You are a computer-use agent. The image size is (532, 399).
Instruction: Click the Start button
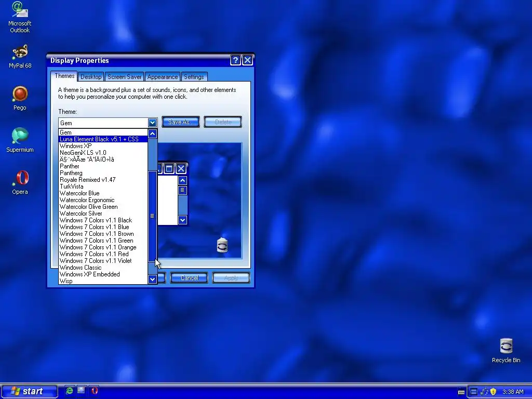[30, 391]
